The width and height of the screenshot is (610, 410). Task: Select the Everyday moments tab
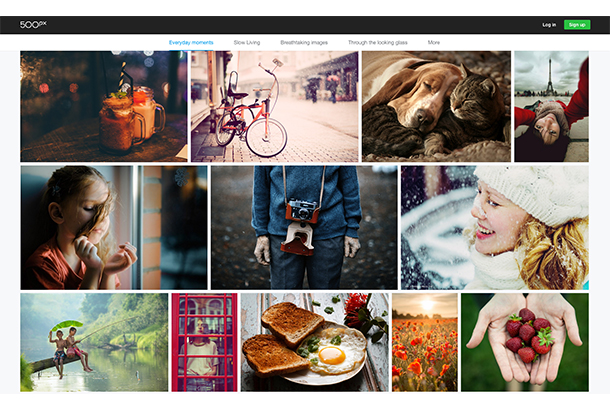(191, 43)
